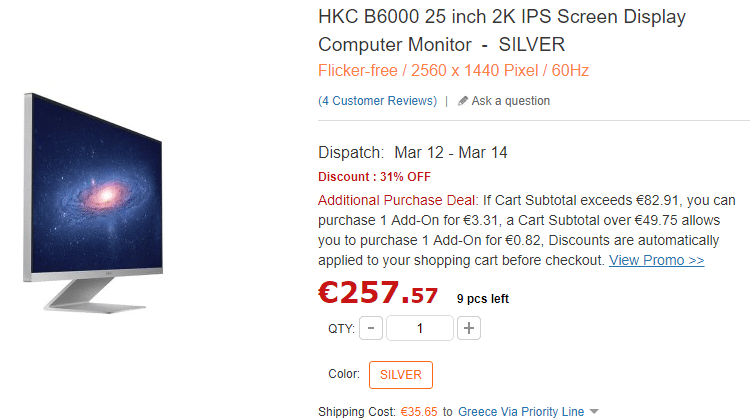750x420 pixels.
Task: Click the quantity input field
Action: pyautogui.click(x=420, y=328)
